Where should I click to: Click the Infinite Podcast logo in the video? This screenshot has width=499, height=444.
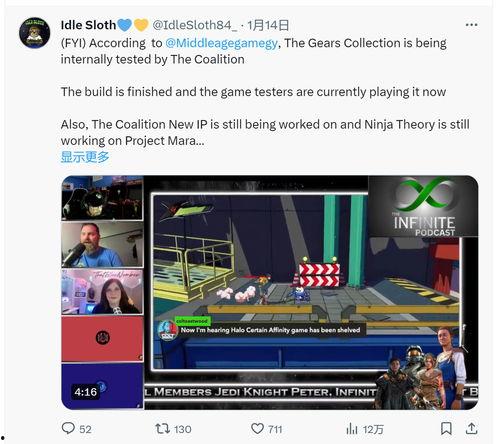[423, 206]
